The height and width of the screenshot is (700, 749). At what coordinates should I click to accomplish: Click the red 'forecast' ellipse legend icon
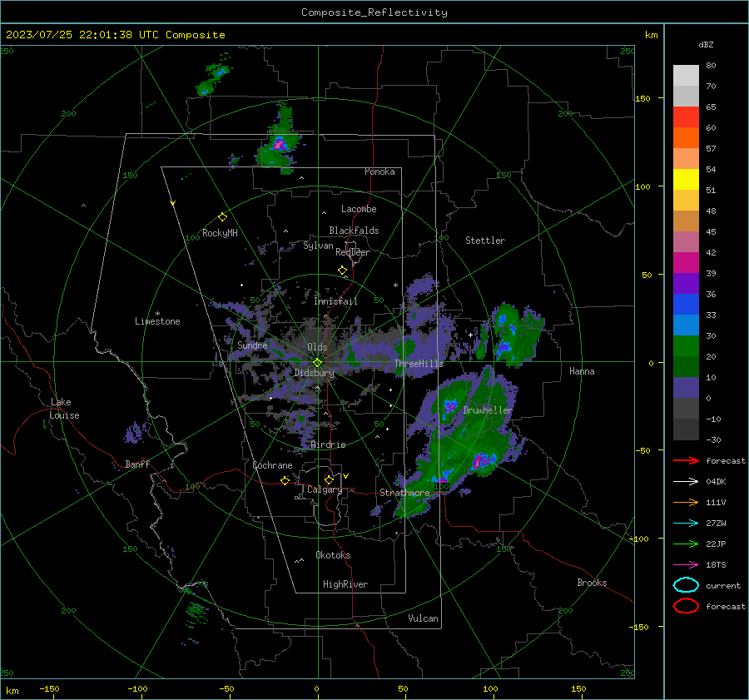pyautogui.click(x=686, y=606)
